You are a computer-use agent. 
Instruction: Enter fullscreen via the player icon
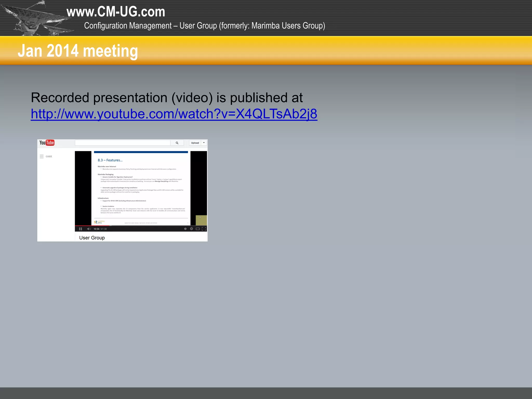click(204, 229)
